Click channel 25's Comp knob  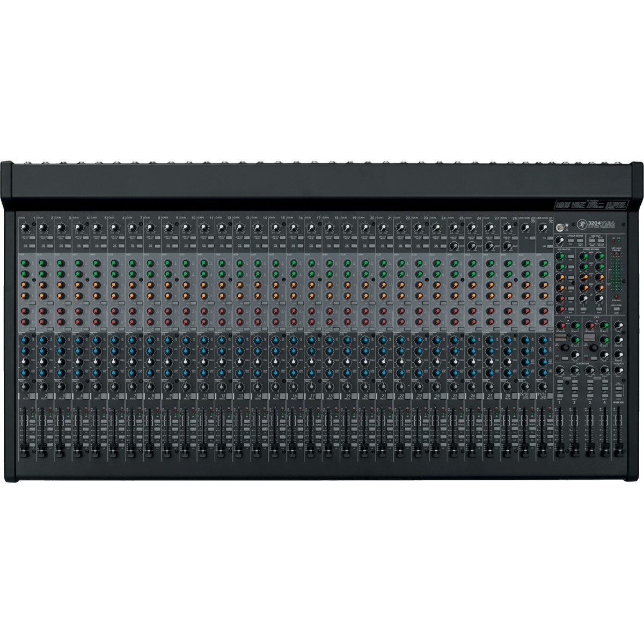454,246
